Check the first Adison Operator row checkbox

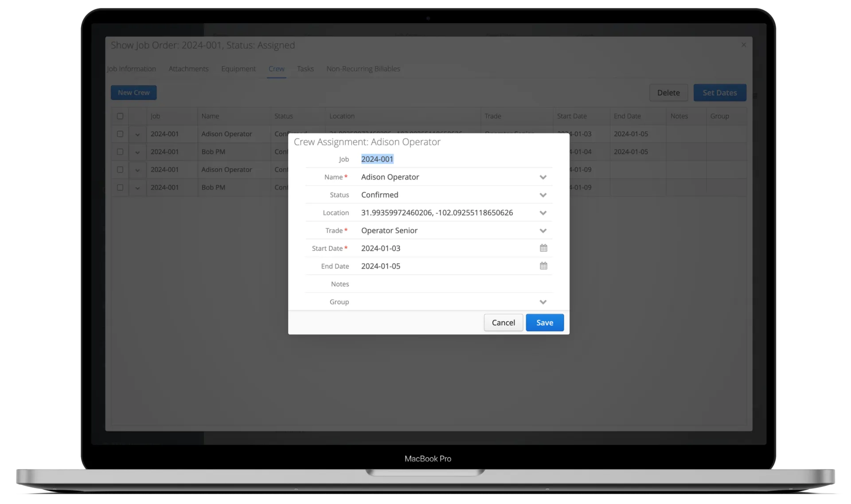[x=120, y=134]
